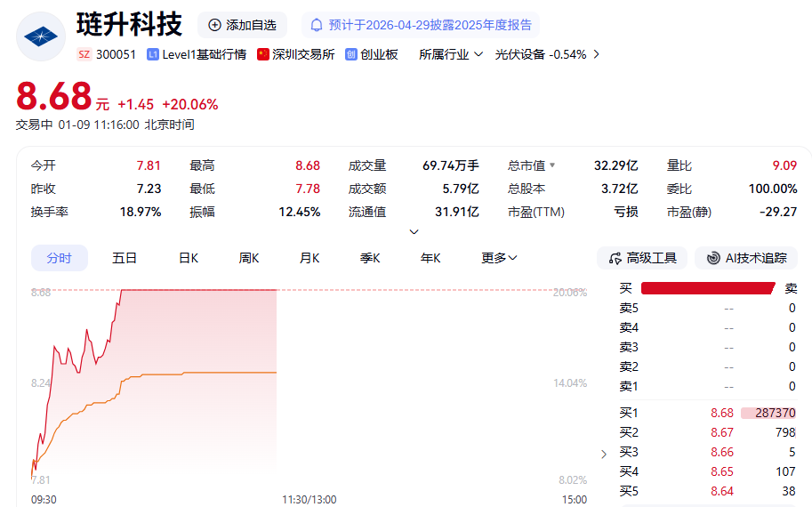Expand the 所属行业 industry dropdown
This screenshot has height=507, width=812.
click(x=451, y=54)
